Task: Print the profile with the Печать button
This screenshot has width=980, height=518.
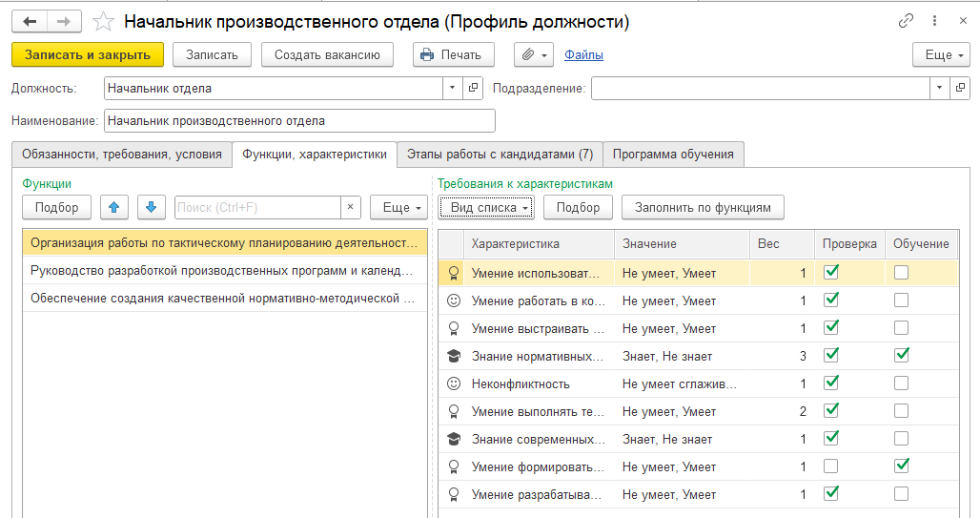Action: click(x=453, y=55)
